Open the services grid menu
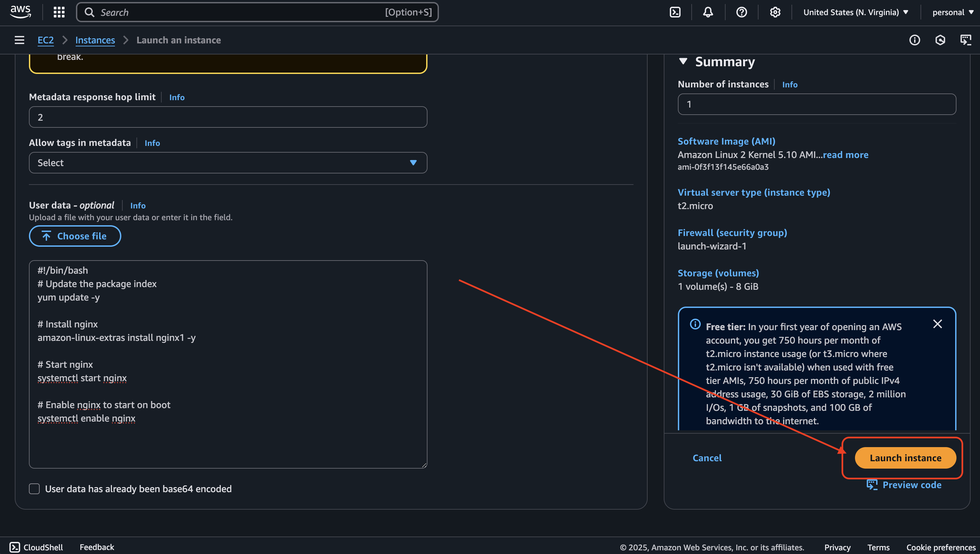The width and height of the screenshot is (980, 554). point(59,12)
